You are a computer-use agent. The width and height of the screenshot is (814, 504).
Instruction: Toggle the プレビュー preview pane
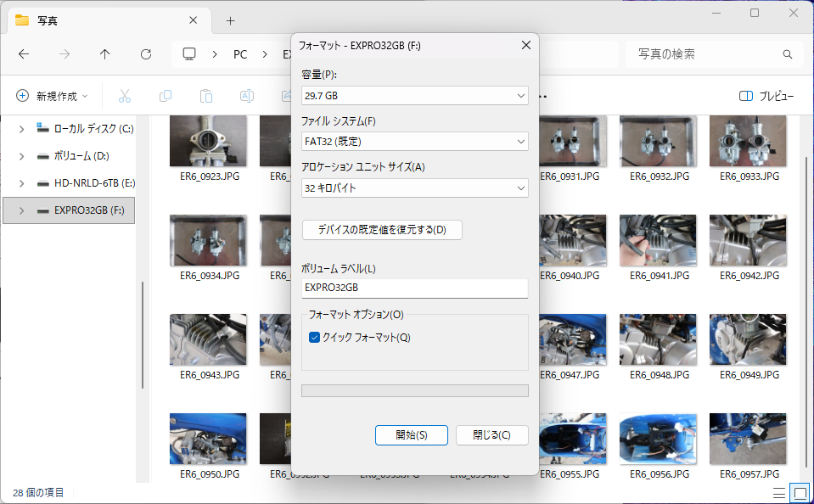[766, 96]
